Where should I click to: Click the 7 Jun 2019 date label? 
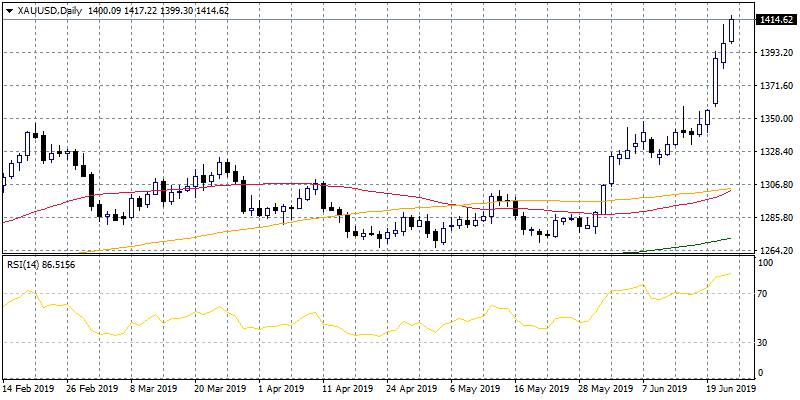point(665,388)
